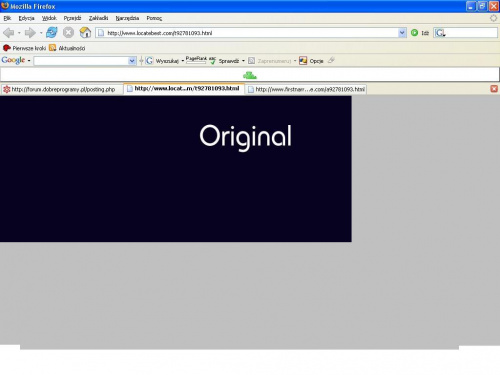Image resolution: width=500 pixels, height=375 pixels.
Task: Click the Forward navigation arrow
Action: (x=30, y=33)
